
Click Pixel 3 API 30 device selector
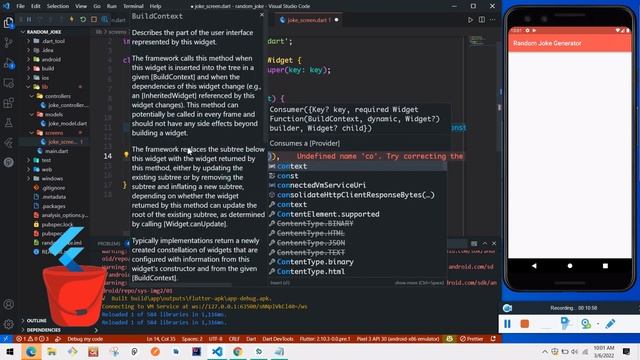(398, 339)
